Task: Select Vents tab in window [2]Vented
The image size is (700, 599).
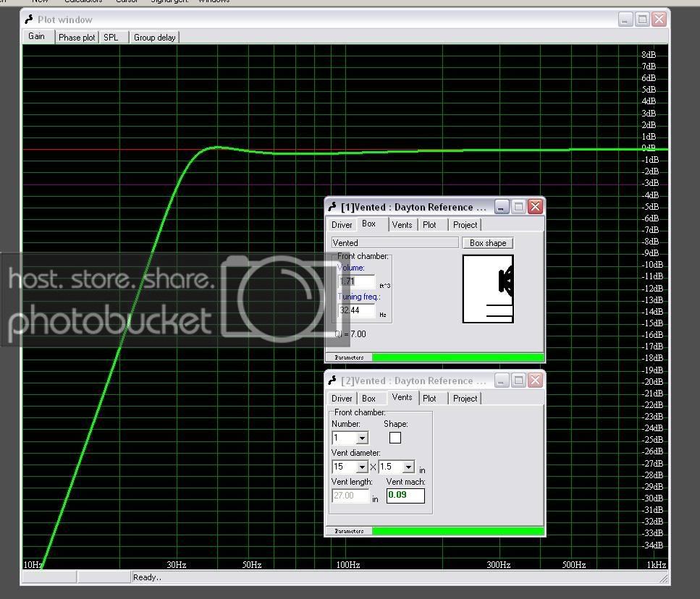Action: point(402,397)
